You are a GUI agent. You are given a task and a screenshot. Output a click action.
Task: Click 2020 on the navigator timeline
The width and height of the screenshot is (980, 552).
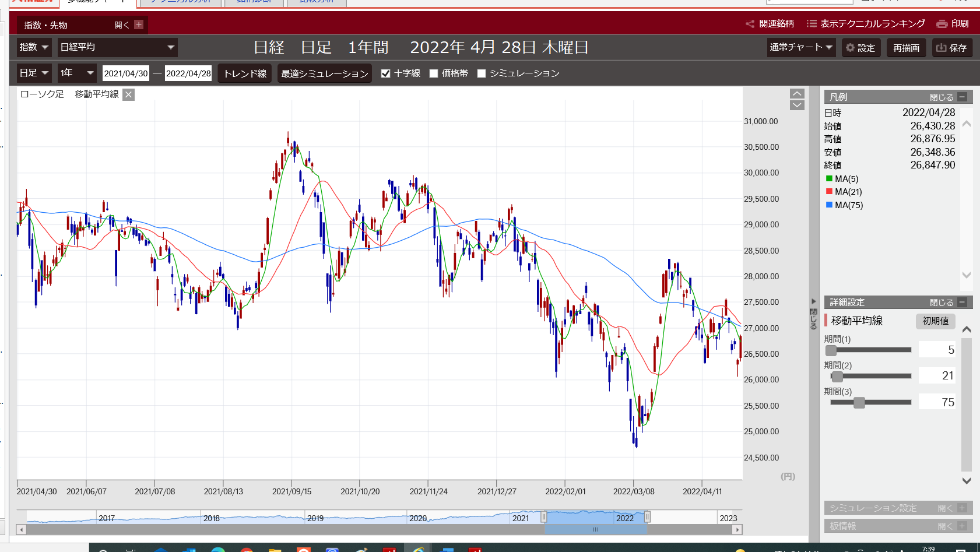coord(418,518)
